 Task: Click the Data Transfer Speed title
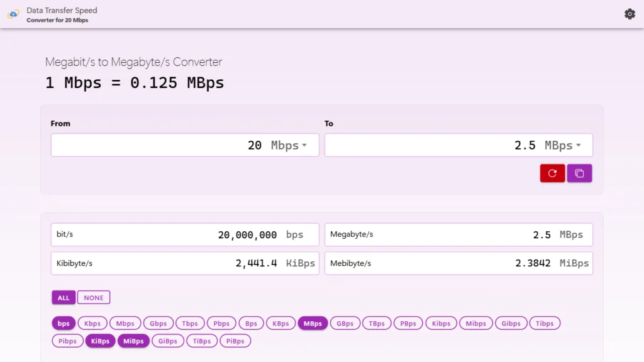62,11
